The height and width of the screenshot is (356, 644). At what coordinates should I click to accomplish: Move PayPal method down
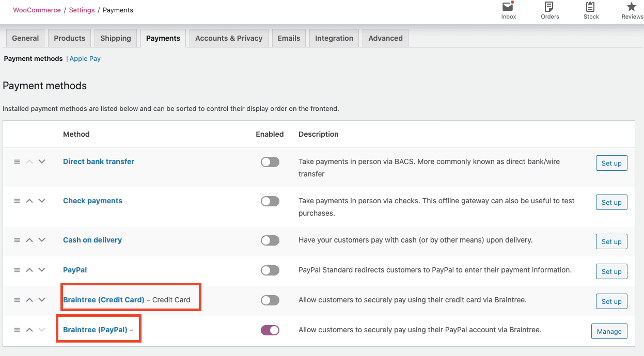(42, 270)
